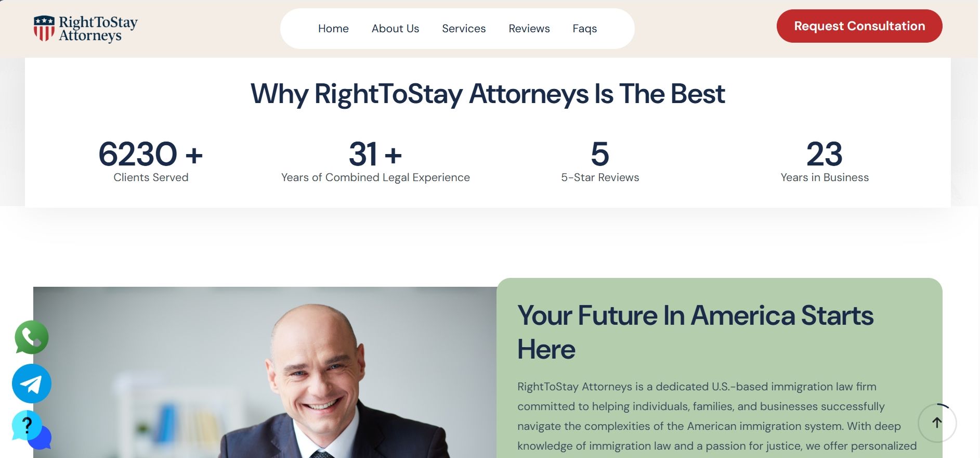Click the 23 Years in Business stat

point(825,161)
